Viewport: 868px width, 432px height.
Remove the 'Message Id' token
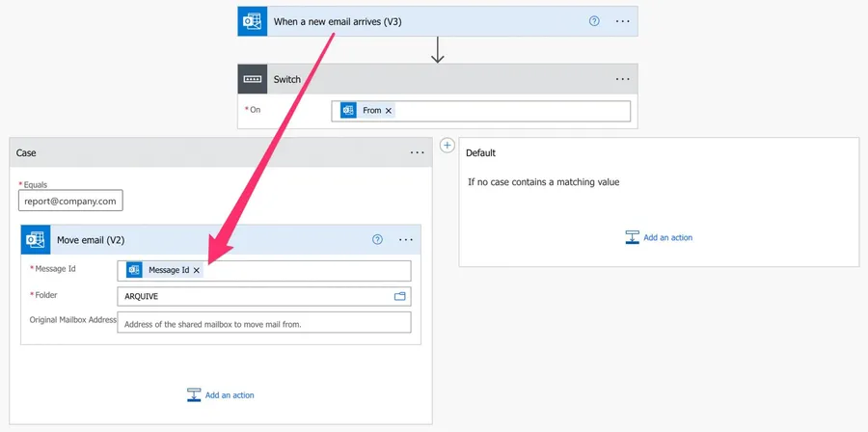click(x=197, y=271)
